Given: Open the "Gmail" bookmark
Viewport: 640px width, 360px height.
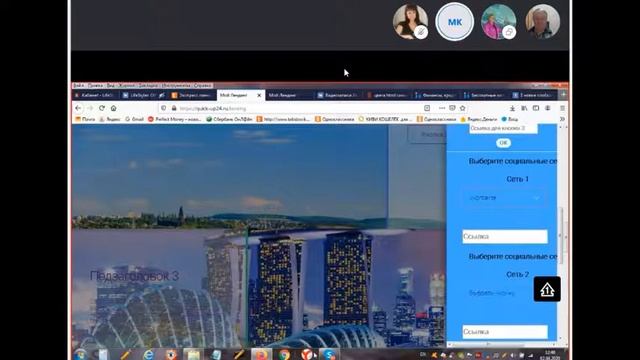Looking at the screenshot, I should tap(134, 119).
